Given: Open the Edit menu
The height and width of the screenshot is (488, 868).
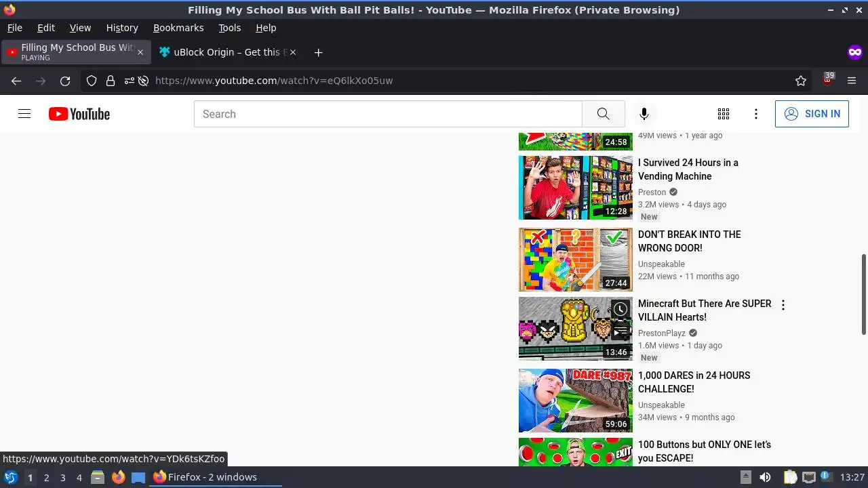Looking at the screenshot, I should pyautogui.click(x=46, y=28).
